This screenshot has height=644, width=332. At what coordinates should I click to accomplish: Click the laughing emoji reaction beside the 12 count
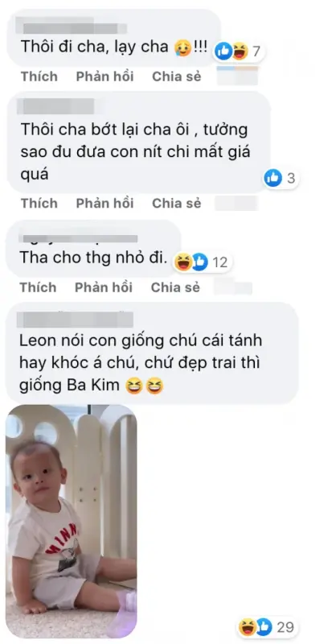pyautogui.click(x=182, y=262)
